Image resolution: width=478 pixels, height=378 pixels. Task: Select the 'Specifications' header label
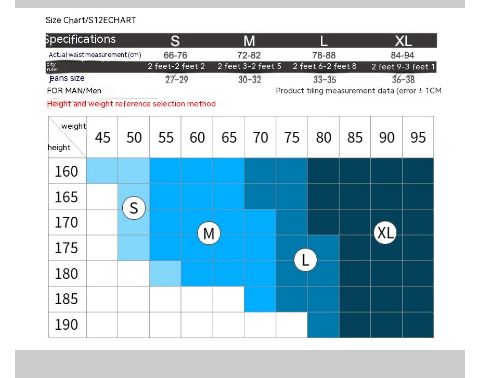[x=81, y=39]
